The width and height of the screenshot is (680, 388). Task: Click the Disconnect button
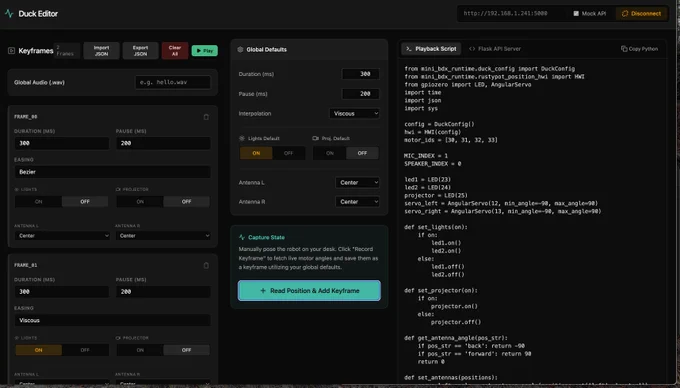coord(641,13)
